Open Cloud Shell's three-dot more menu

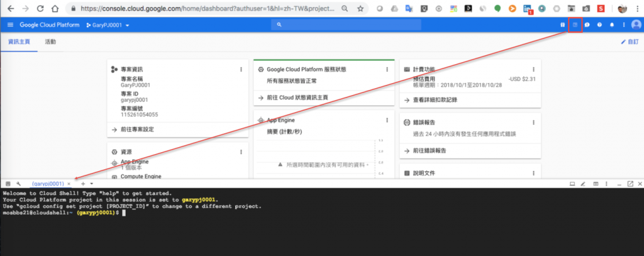[x=606, y=184]
